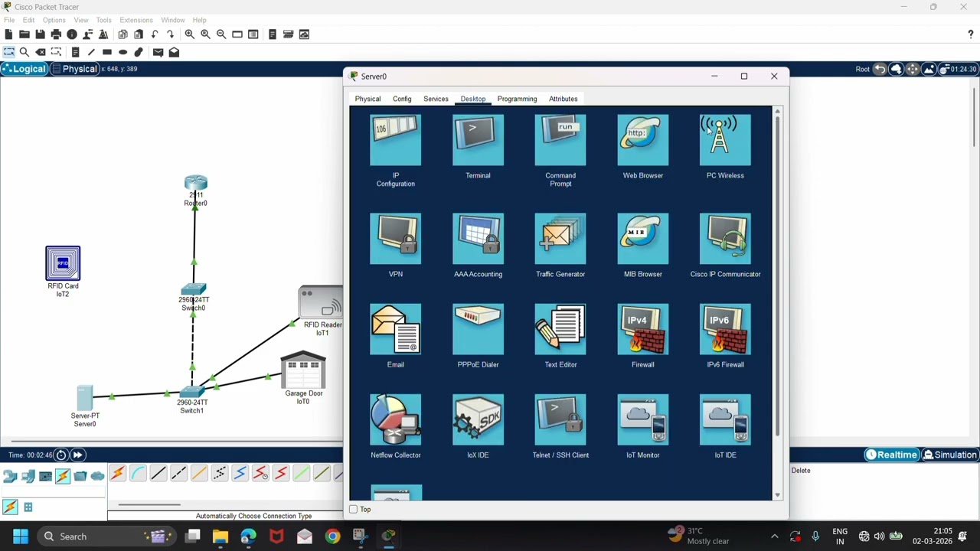This screenshot has height=551, width=980.
Task: Open the IPv6 Firewall app
Action: click(x=725, y=329)
